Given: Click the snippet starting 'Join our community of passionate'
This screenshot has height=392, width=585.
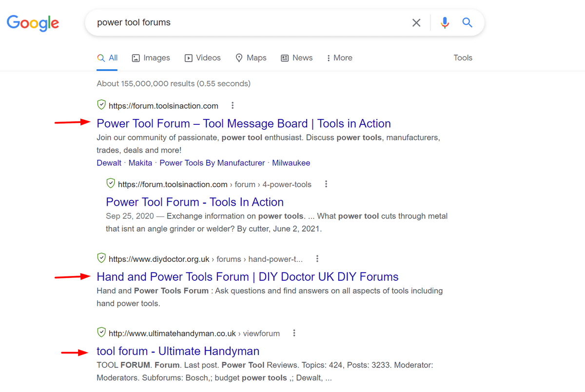Looking at the screenshot, I should 268,144.
